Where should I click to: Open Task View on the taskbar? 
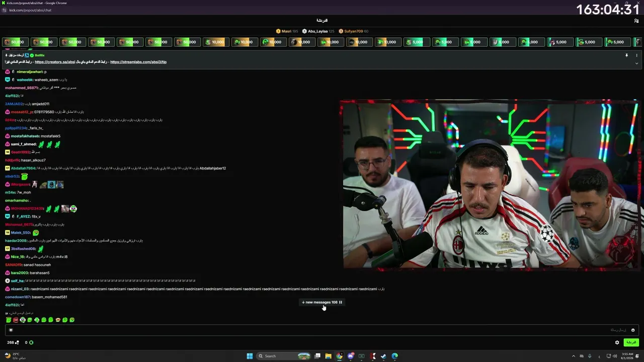[x=317, y=356]
